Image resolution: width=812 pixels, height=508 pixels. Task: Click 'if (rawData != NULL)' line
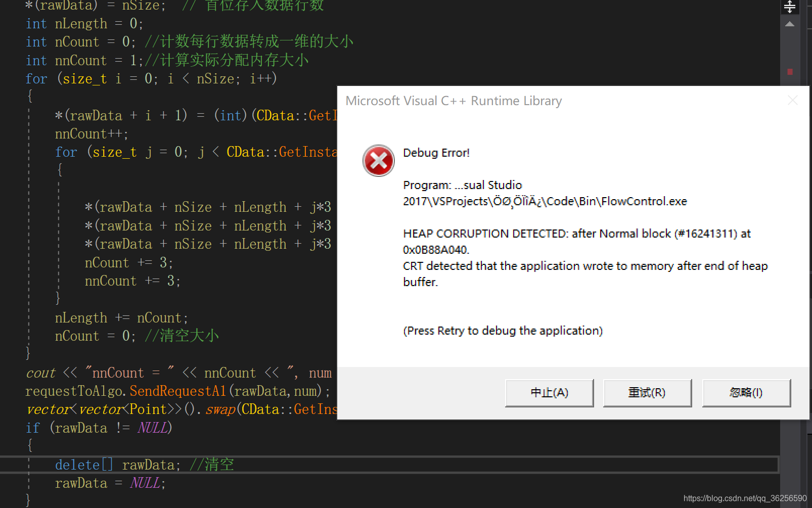[x=99, y=428]
